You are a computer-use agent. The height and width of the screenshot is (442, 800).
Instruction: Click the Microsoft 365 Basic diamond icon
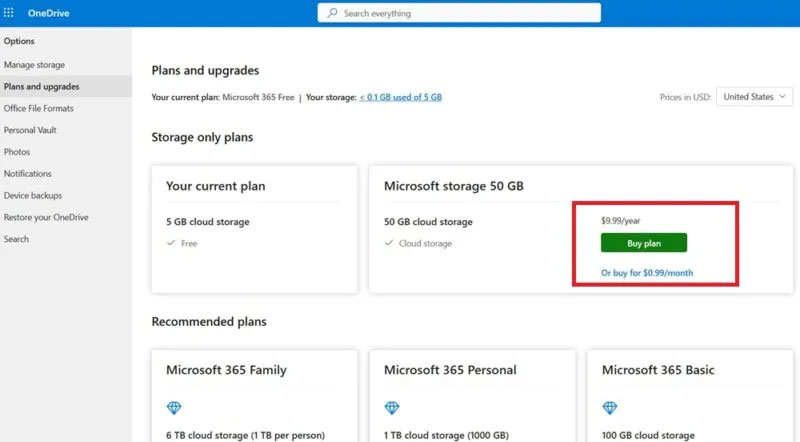609,408
